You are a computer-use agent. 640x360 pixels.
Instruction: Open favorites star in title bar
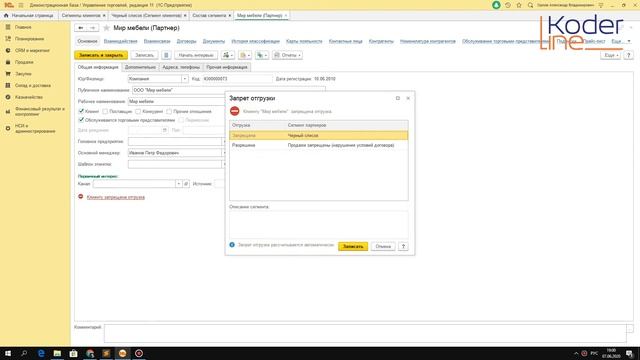click(x=519, y=5)
